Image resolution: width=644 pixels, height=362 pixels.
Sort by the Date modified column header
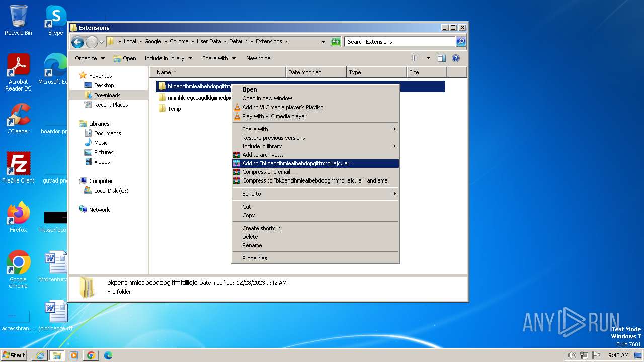tap(316, 72)
